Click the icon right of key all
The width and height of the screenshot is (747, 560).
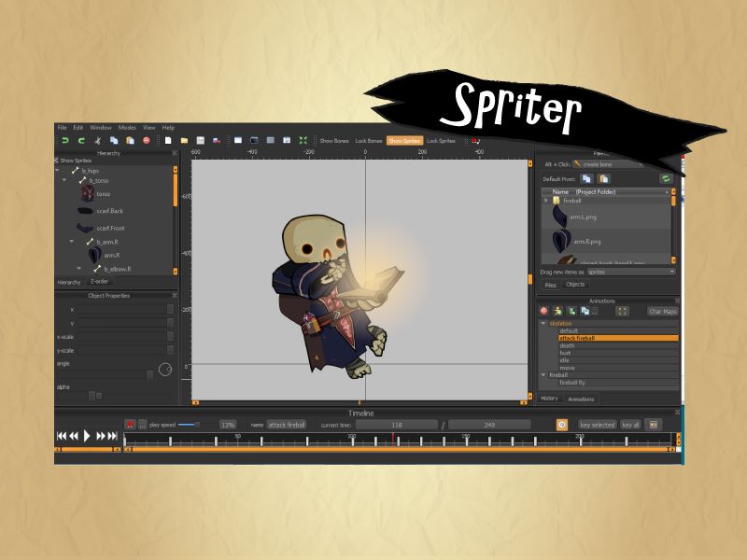click(x=654, y=425)
